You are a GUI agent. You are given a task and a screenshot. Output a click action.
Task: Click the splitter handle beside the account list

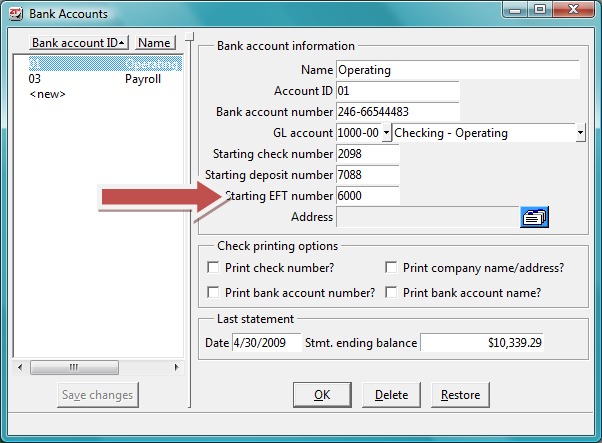[x=190, y=36]
